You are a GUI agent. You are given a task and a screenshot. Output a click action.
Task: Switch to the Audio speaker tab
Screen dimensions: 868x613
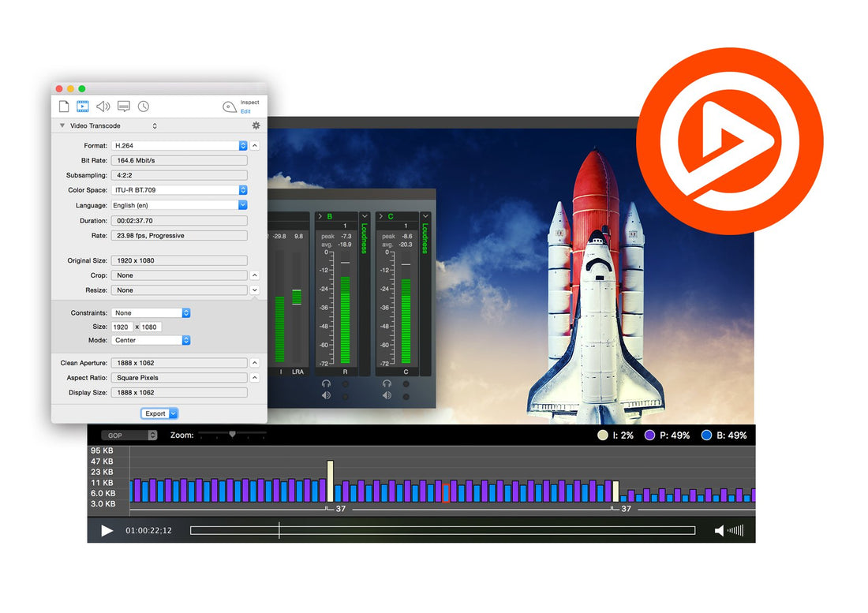coord(103,107)
